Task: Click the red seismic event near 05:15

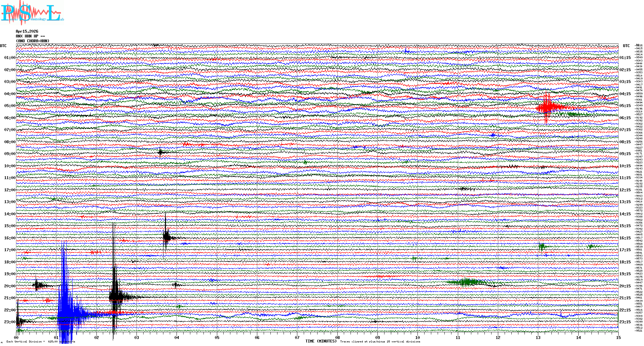Action: [x=547, y=108]
